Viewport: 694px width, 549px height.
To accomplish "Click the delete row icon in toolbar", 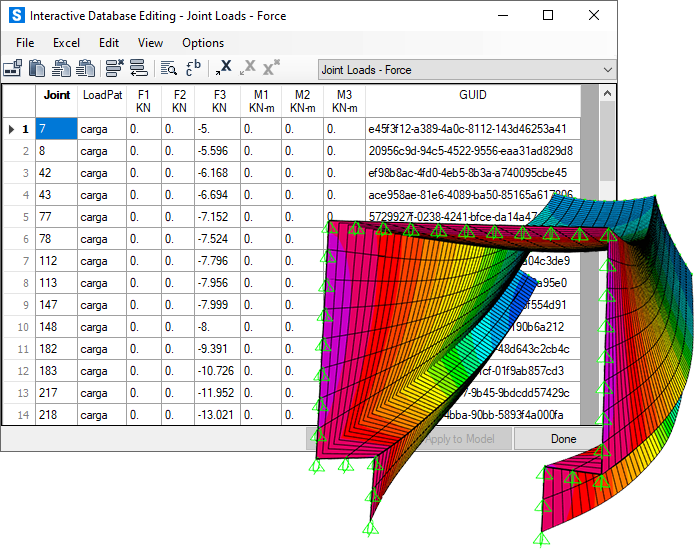I will [x=114, y=69].
